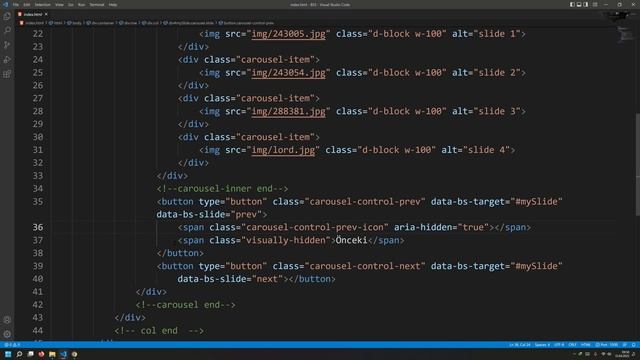Open the Help menu
Image resolution: width=640 pixels, height=360 pixels.
point(113,4)
